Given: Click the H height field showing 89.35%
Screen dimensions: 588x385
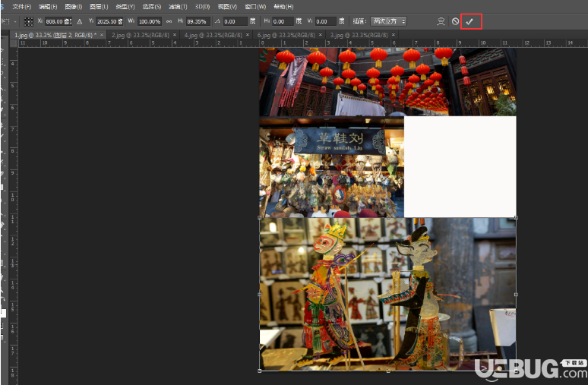Looking at the screenshot, I should pyautogui.click(x=198, y=21).
